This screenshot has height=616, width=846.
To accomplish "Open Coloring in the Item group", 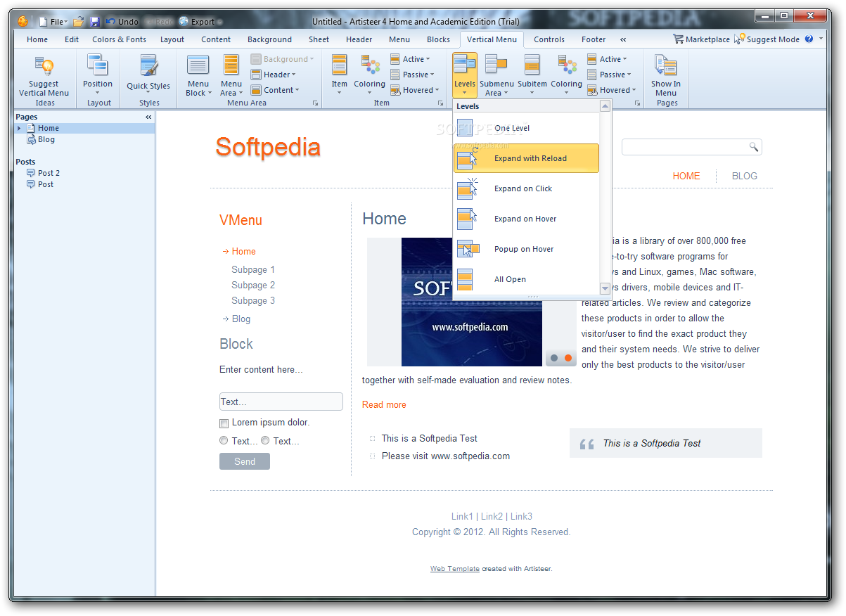I will pos(370,75).
